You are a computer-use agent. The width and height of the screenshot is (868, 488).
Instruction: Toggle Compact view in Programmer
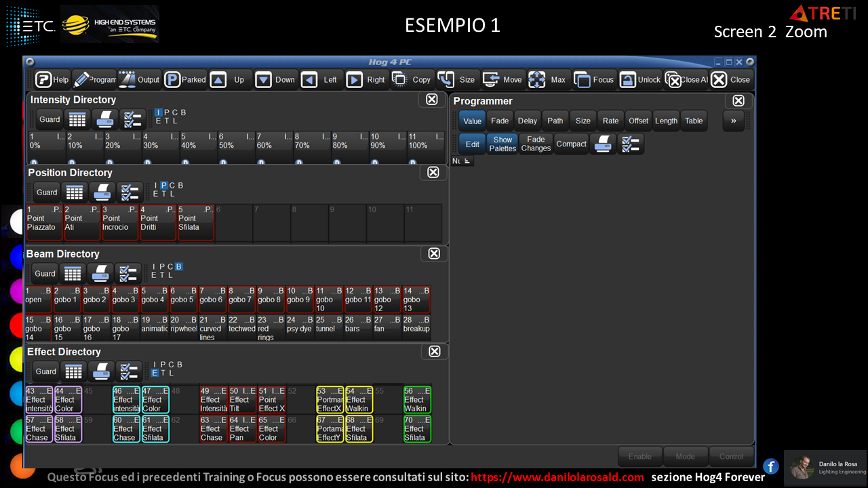coord(571,144)
